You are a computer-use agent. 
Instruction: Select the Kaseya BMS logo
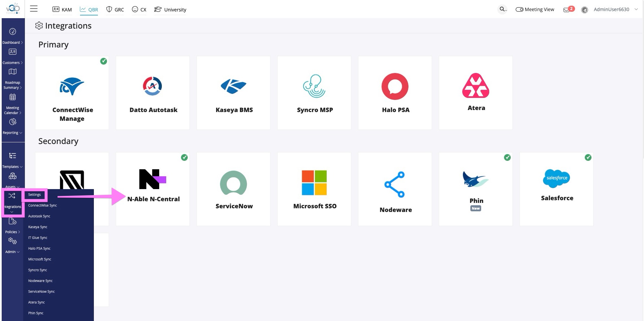tap(234, 86)
